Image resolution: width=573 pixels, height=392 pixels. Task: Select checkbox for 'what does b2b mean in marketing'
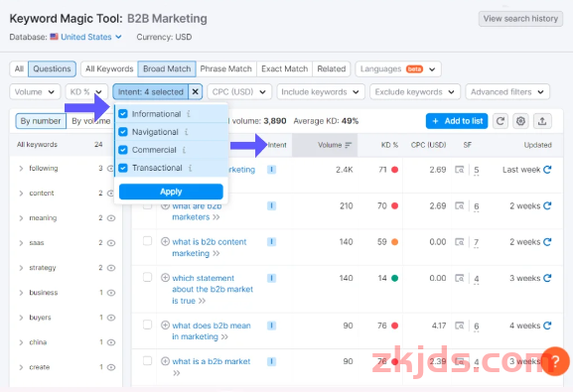147,325
